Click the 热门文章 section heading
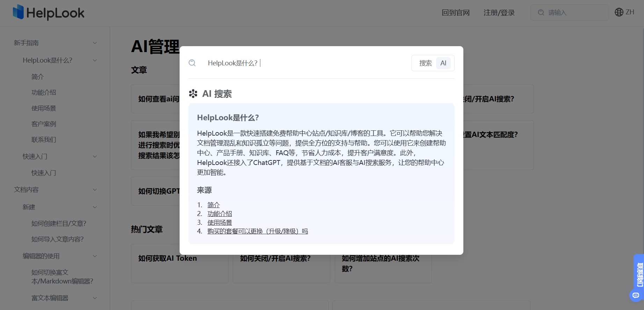Viewport: 644px width, 310px height. pyautogui.click(x=147, y=229)
